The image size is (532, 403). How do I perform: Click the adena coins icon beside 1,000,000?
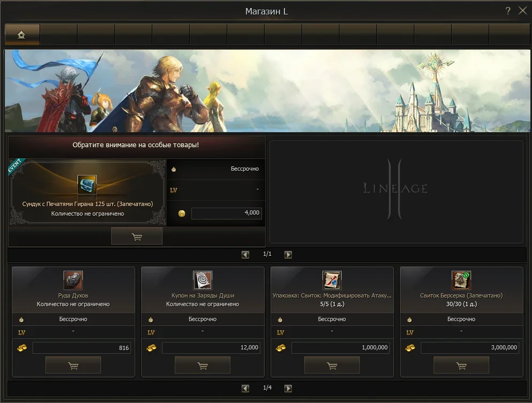click(x=281, y=348)
